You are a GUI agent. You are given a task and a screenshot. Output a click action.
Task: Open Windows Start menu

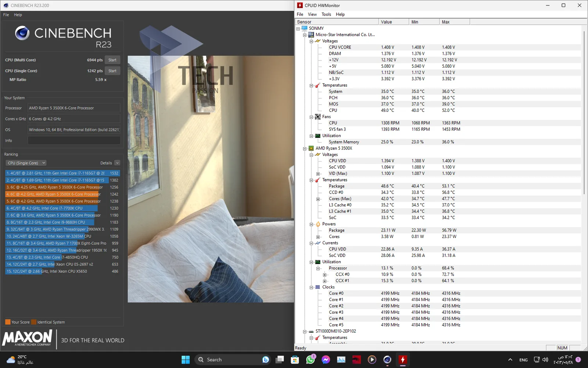186,360
